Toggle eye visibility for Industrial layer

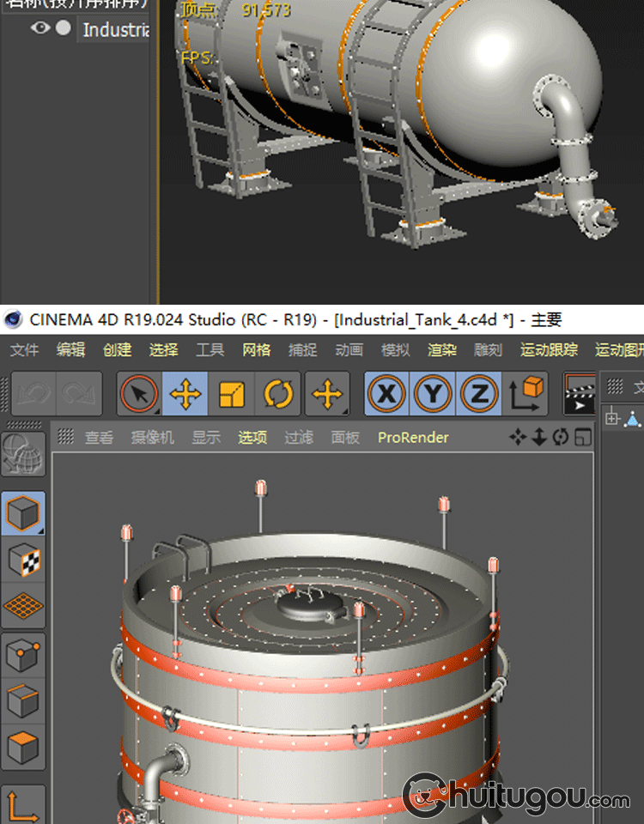point(39,28)
